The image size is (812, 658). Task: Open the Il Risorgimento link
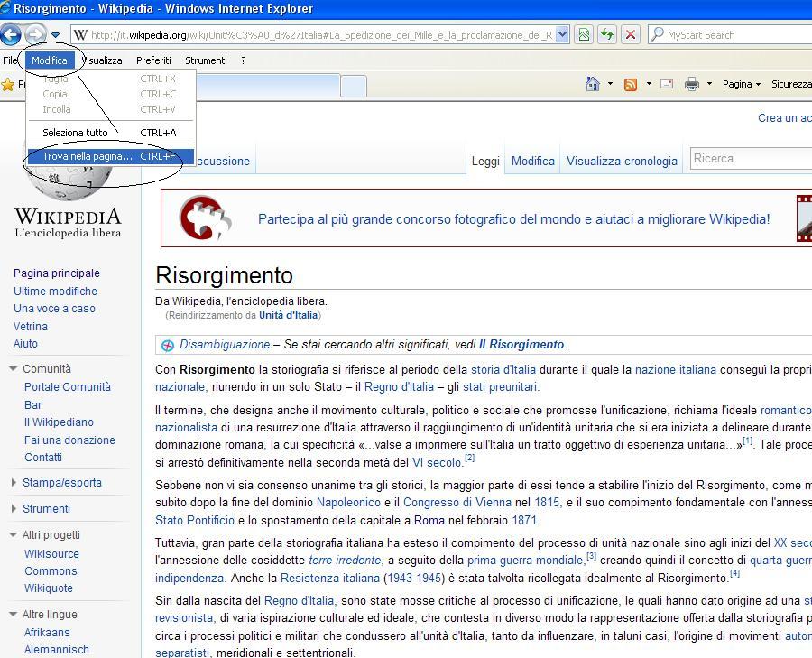pyautogui.click(x=521, y=345)
